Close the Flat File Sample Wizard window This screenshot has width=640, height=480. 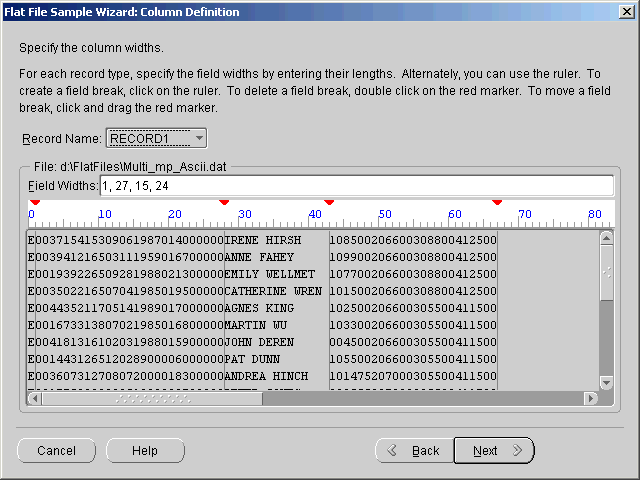[627, 11]
